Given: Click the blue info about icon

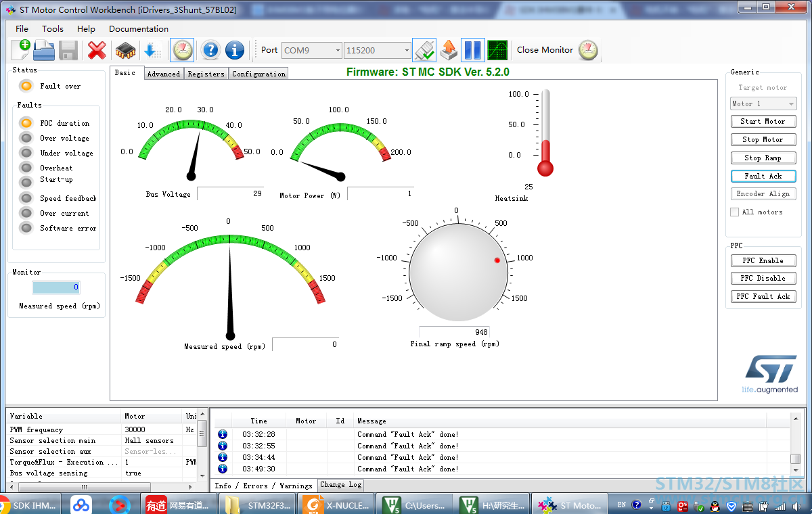Looking at the screenshot, I should pos(234,50).
